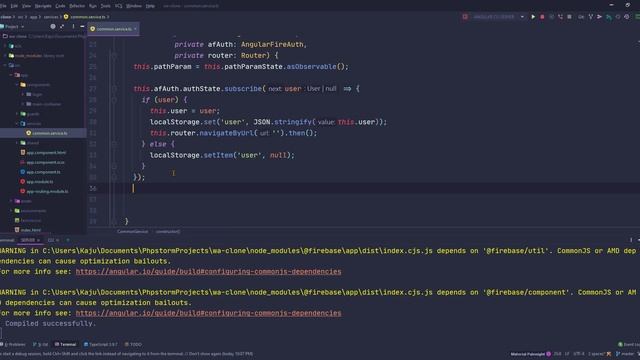This screenshot has height=360, width=640.
Task: Collapse the services folder
Action: pyautogui.click(x=17, y=123)
